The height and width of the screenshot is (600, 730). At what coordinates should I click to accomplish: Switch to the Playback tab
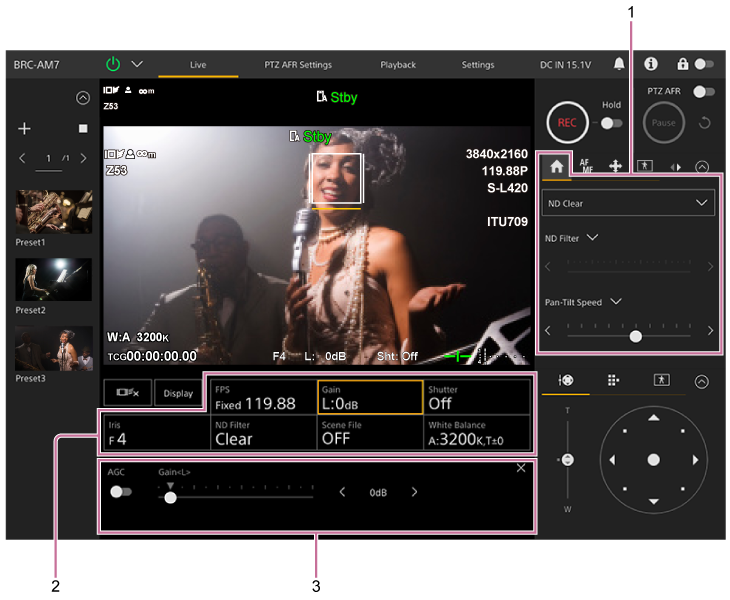tap(398, 65)
